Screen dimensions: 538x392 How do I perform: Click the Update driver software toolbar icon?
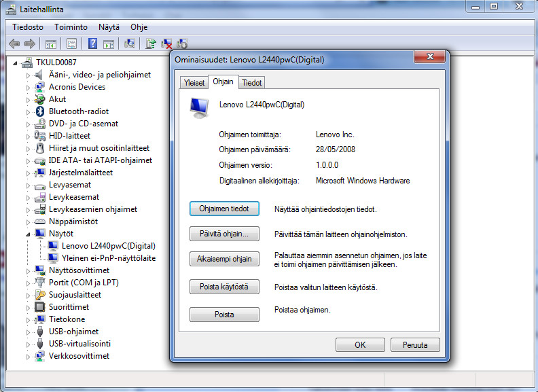pyautogui.click(x=150, y=43)
